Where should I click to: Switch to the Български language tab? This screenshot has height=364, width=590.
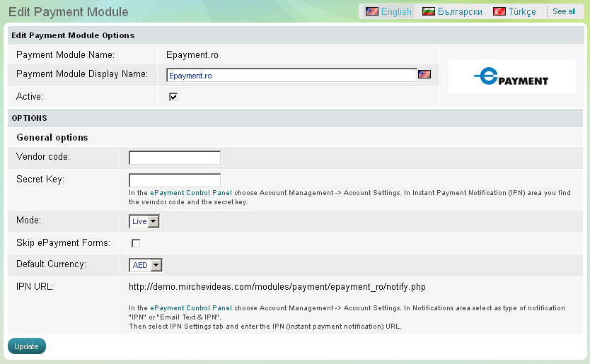click(x=460, y=11)
